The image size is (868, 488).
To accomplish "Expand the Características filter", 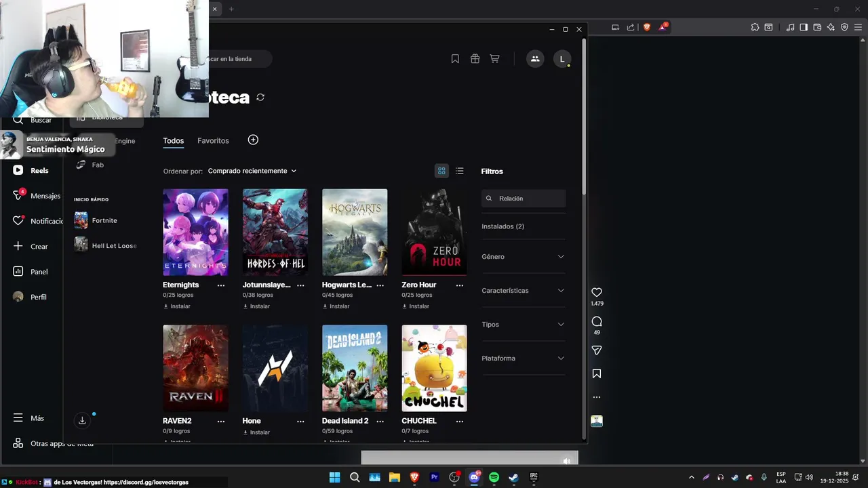I will pyautogui.click(x=523, y=291).
